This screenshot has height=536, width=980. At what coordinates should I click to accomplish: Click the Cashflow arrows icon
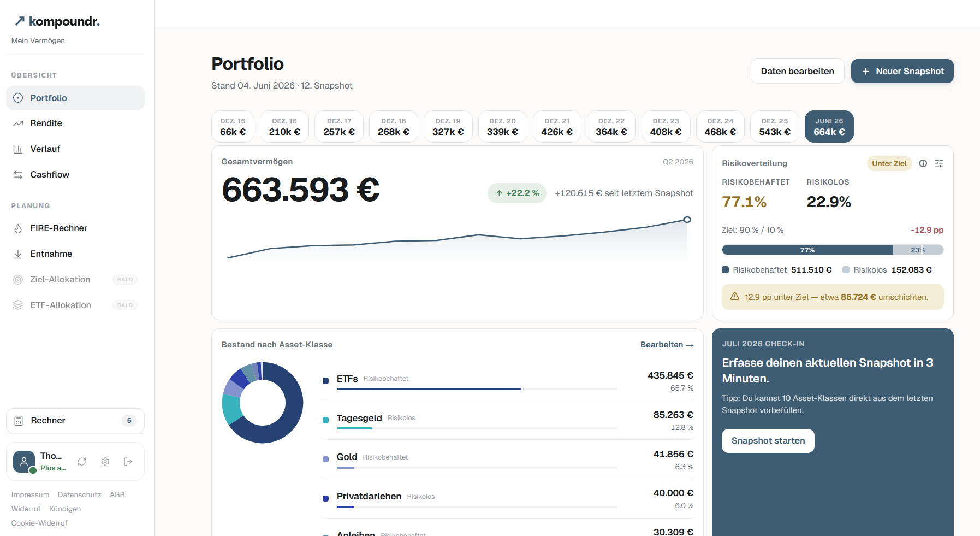click(x=18, y=175)
